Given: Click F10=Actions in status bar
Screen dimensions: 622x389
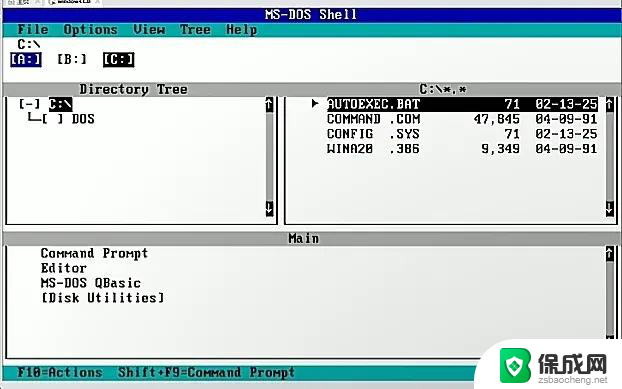Looking at the screenshot, I should coord(60,372).
